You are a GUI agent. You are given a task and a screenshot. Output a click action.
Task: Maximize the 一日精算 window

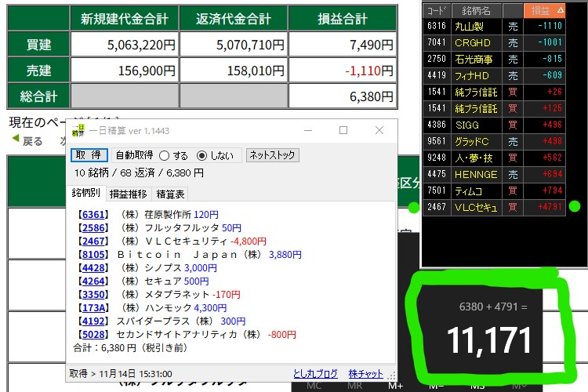pos(343,131)
